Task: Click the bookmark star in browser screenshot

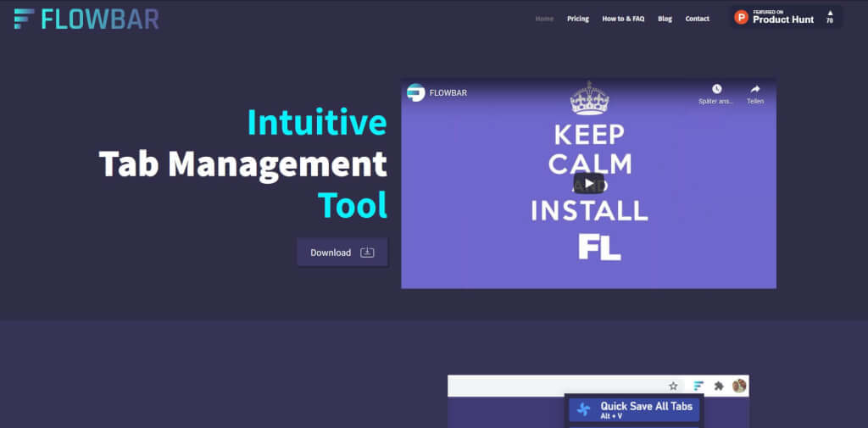Action: click(x=673, y=386)
